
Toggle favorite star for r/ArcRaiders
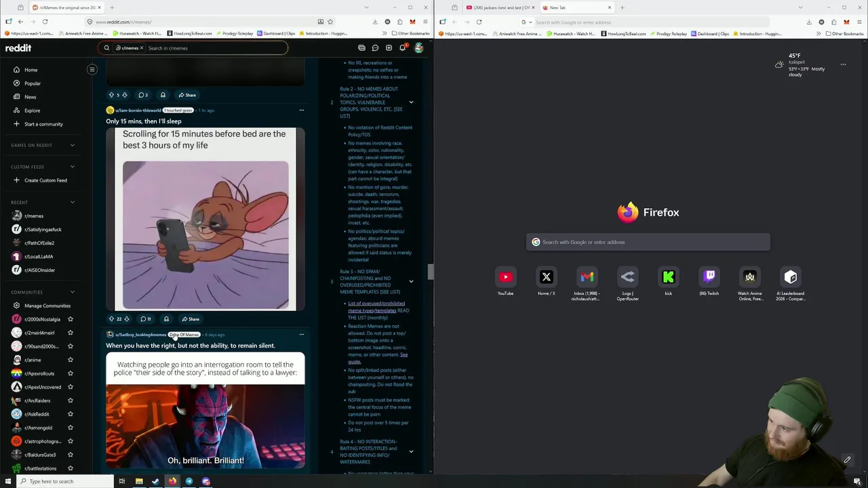(x=71, y=401)
